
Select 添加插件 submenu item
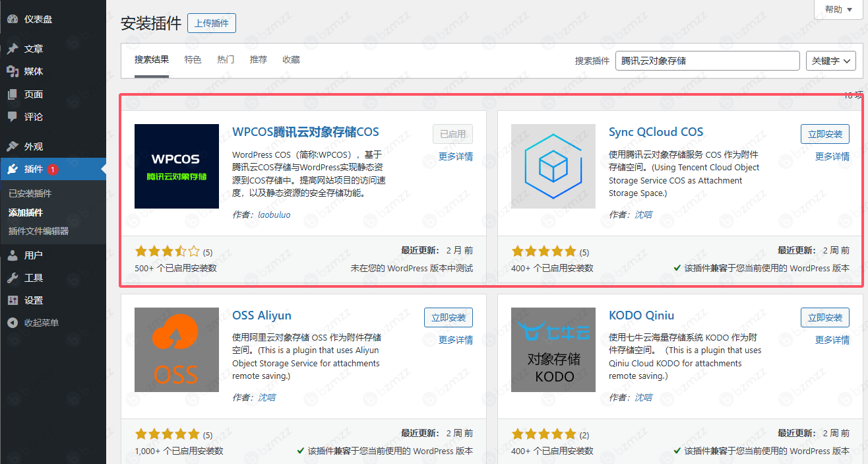point(26,213)
